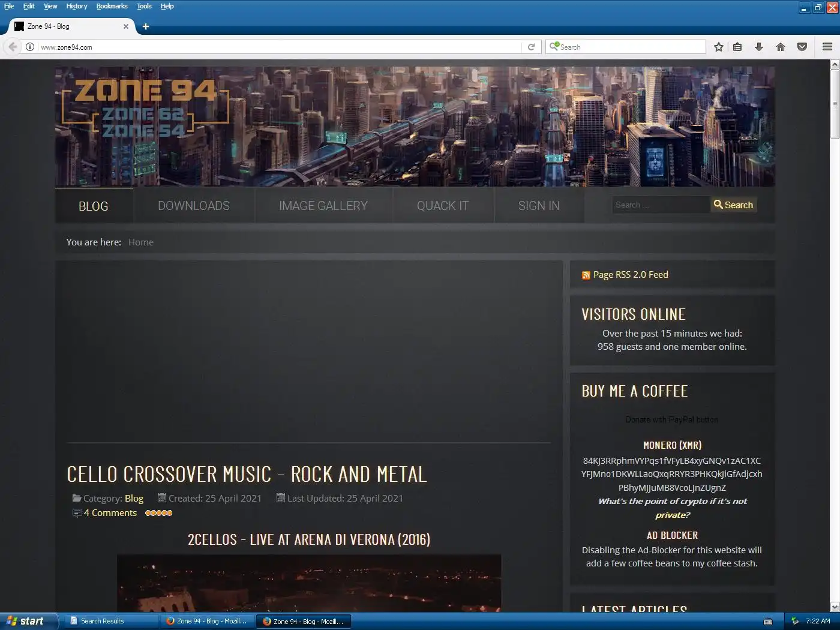
Task: Open Cello Crossover Music article title
Action: 247,475
